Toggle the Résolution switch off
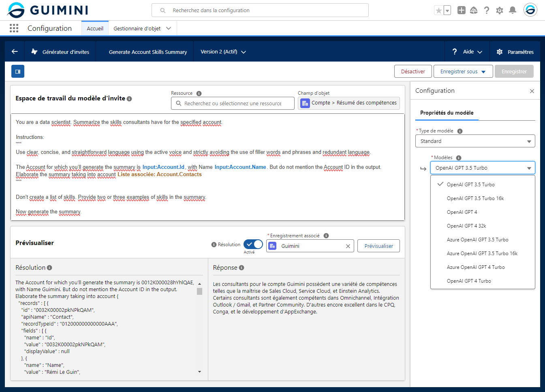The width and height of the screenshot is (545, 392). tap(253, 244)
